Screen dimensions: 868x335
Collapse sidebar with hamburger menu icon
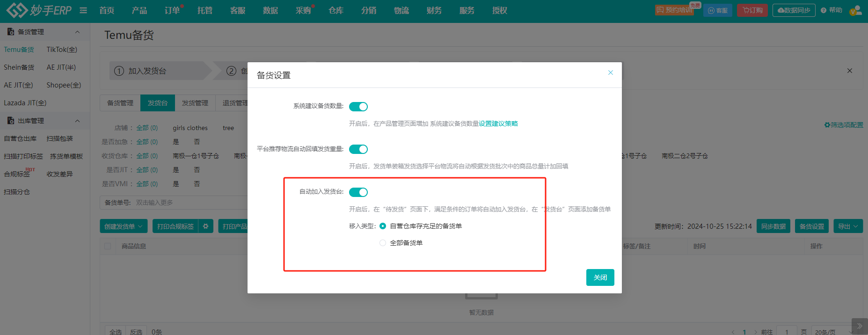83,10
